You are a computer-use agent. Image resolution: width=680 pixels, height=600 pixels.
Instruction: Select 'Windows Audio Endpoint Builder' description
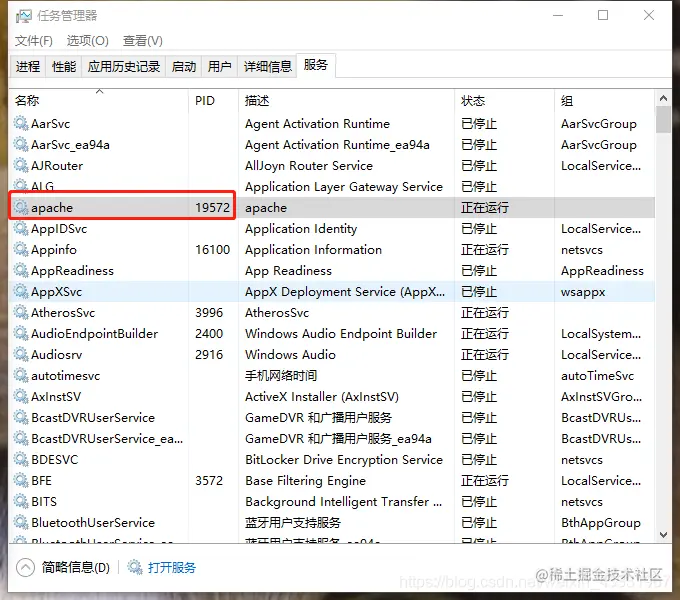341,333
